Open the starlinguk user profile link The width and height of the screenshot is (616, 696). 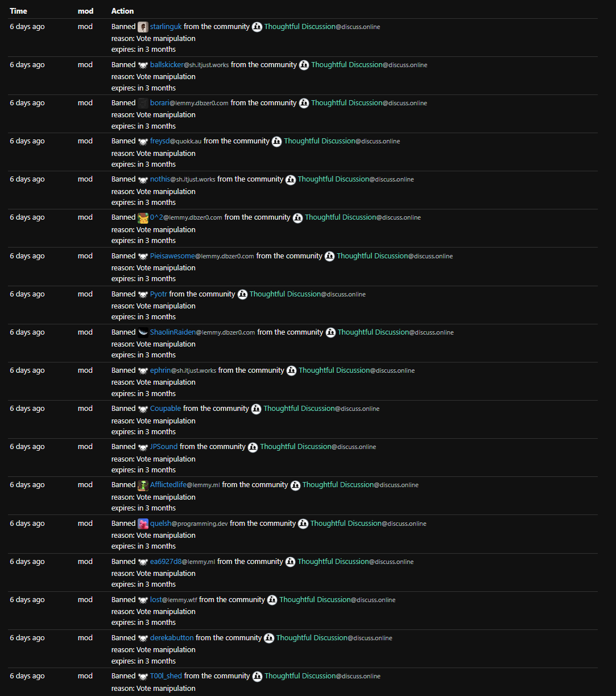tap(166, 27)
